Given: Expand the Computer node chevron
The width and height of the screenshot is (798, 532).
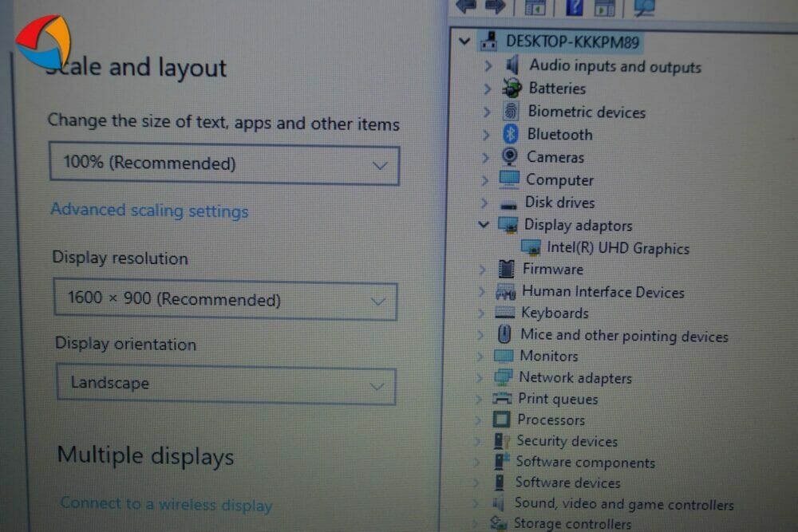Looking at the screenshot, I should point(485,179).
